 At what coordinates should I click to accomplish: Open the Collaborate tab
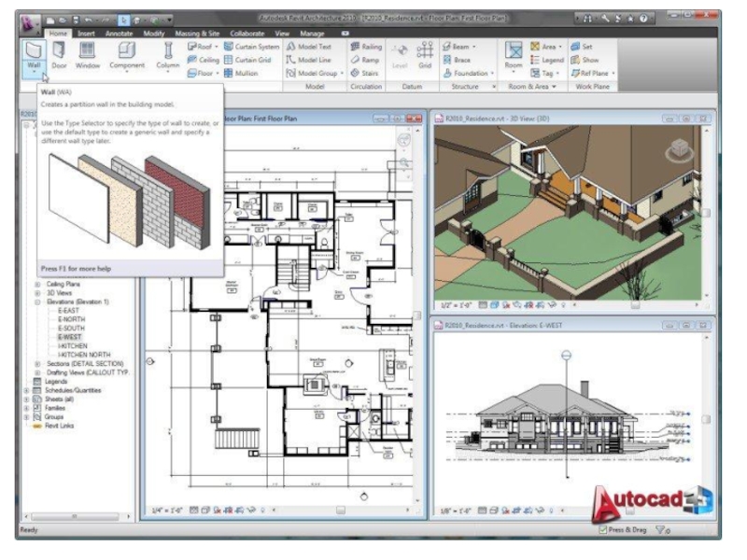coord(247,34)
